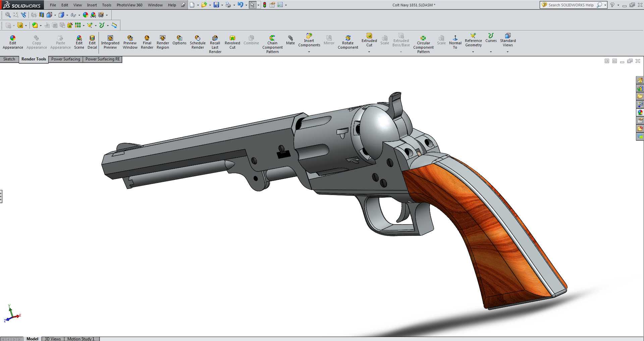Click the Standard Views tool
Viewport: 644px width, 341px height.
click(508, 40)
